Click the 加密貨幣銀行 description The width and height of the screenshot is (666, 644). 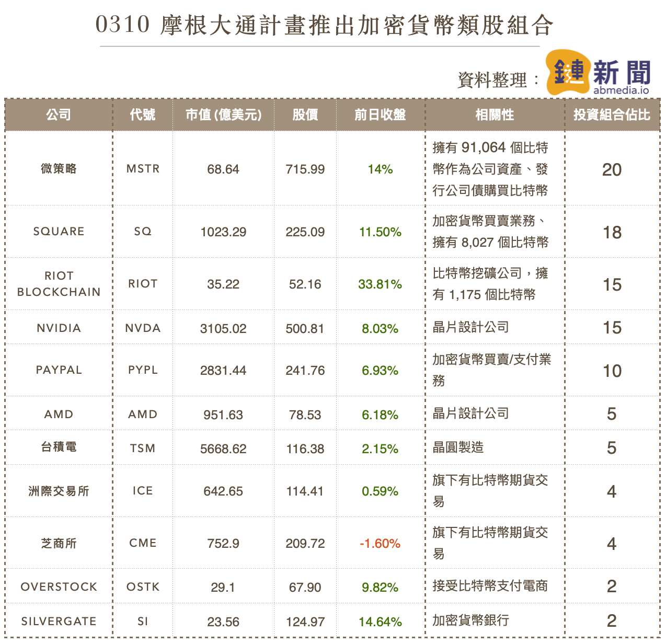470,620
